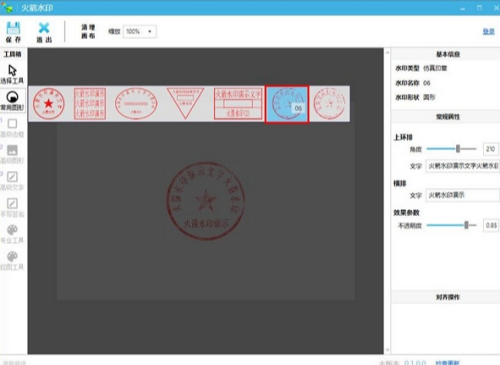Select the watermark text pencil tool
The width and height of the screenshot is (500, 365).
(x=12, y=177)
